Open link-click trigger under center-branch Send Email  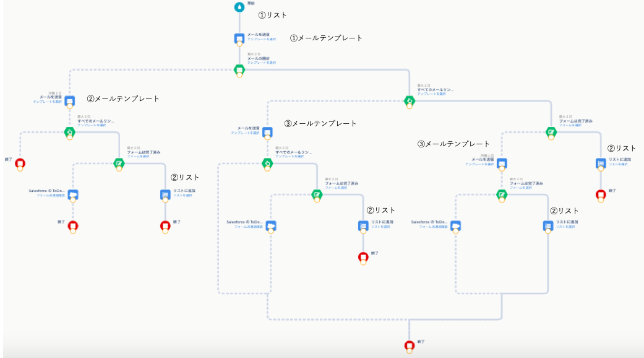coord(267,164)
